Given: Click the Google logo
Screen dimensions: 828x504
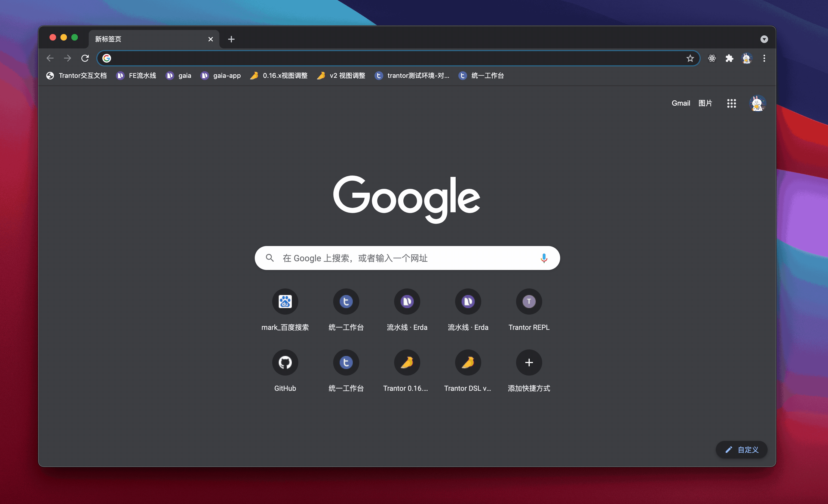Looking at the screenshot, I should 407,199.
